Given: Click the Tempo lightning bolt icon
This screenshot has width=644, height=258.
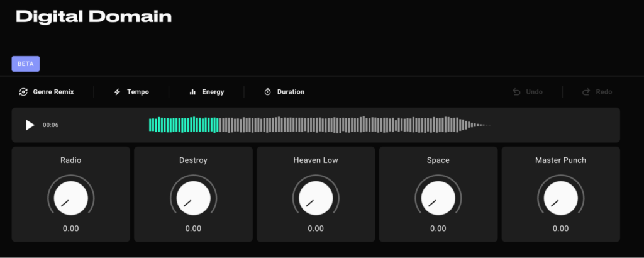Looking at the screenshot, I should pyautogui.click(x=117, y=92).
